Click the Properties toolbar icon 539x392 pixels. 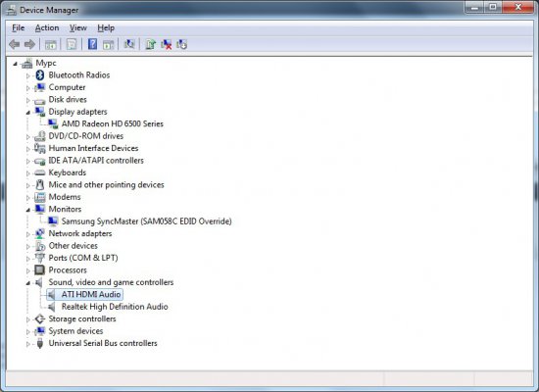pos(72,44)
